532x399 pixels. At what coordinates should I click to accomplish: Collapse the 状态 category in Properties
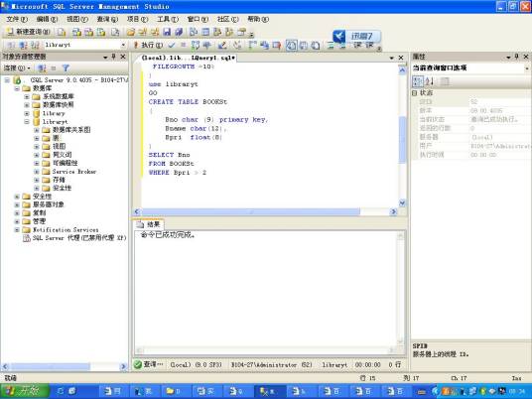coord(414,93)
